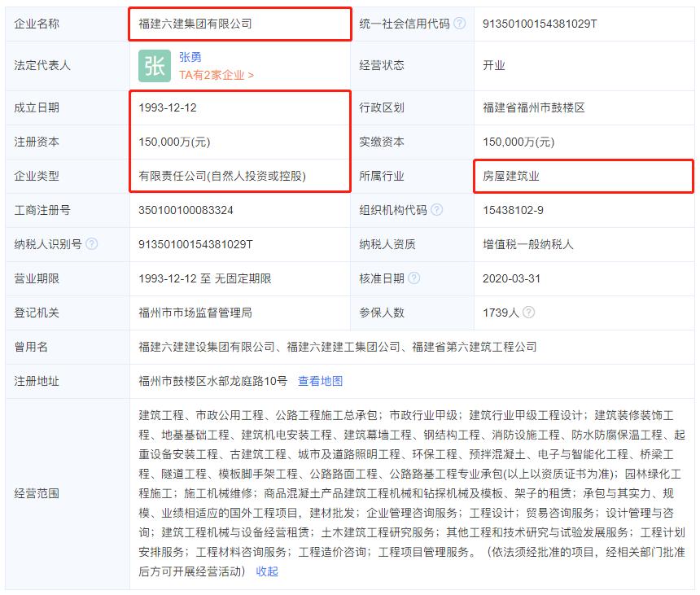This screenshot has height=595, width=700.
Task: Click the 参保人数 label
Action: (x=382, y=313)
